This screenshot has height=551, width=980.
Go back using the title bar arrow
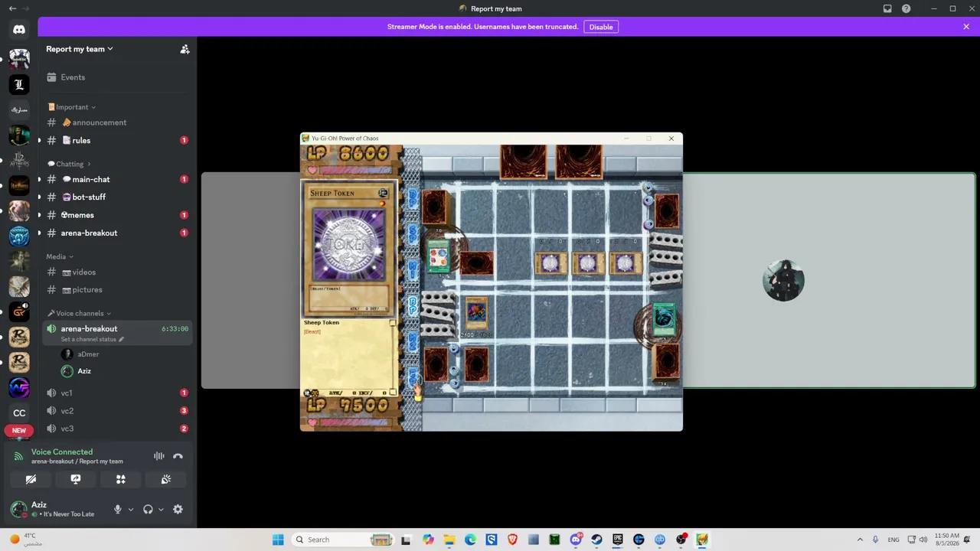[12, 8]
